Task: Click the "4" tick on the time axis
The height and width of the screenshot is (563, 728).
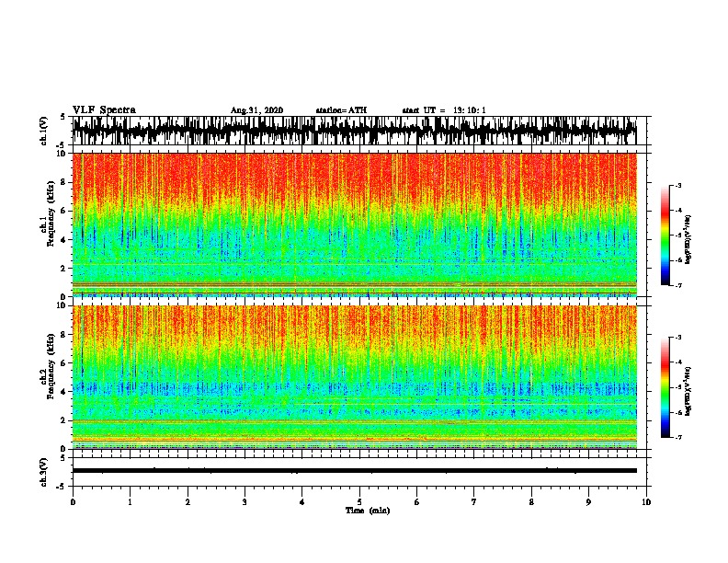Action: click(302, 502)
